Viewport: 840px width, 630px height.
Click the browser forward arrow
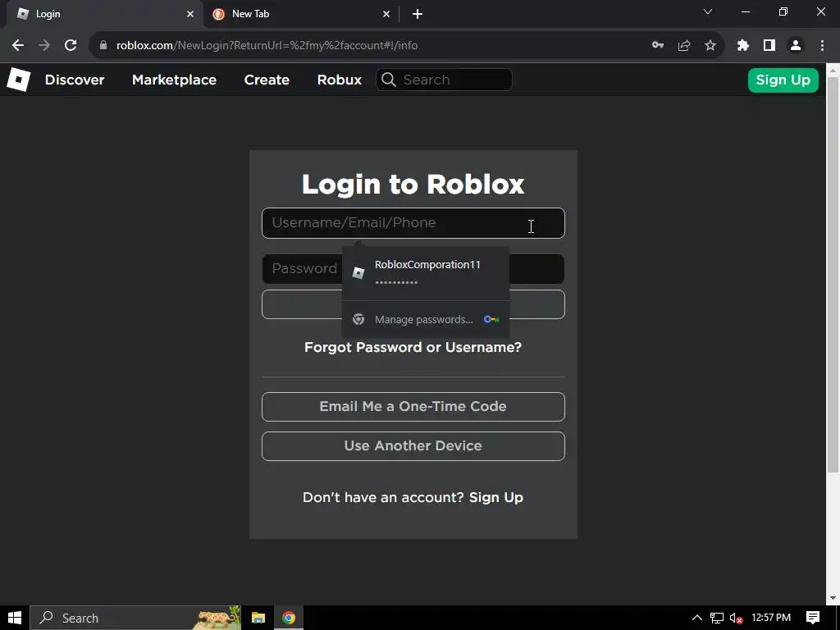(44, 45)
